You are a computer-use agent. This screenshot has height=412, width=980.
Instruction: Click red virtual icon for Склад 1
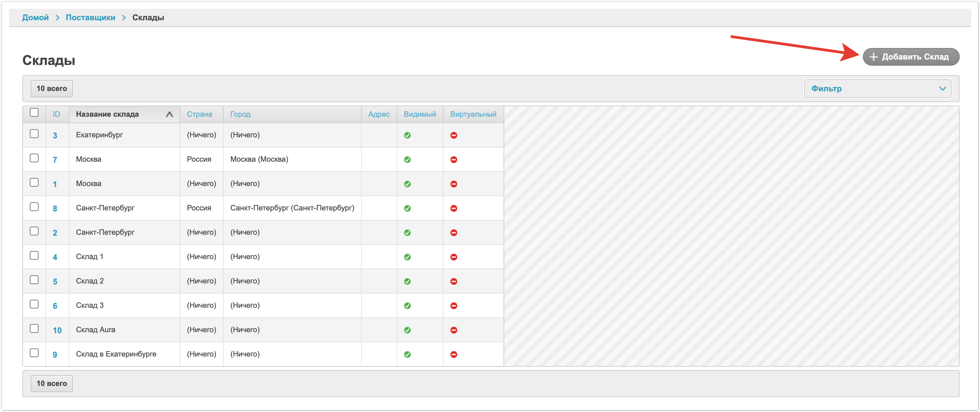point(453,257)
